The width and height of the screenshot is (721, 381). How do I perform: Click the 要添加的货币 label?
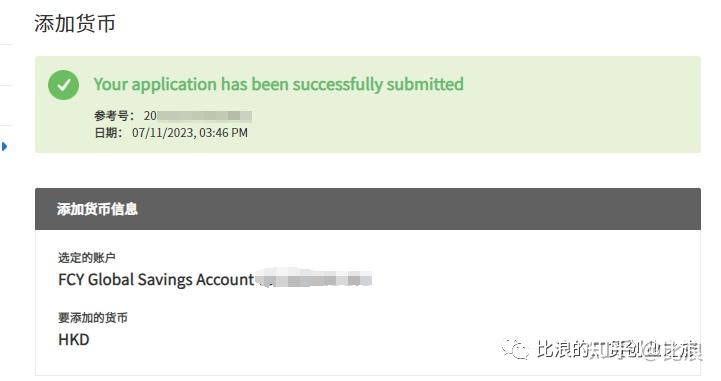tap(93, 317)
